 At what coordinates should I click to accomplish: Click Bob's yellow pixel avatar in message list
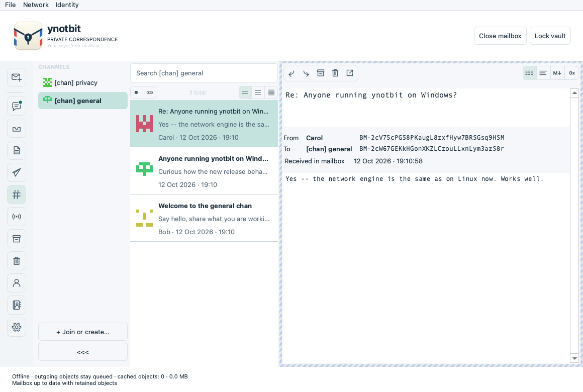click(x=144, y=218)
